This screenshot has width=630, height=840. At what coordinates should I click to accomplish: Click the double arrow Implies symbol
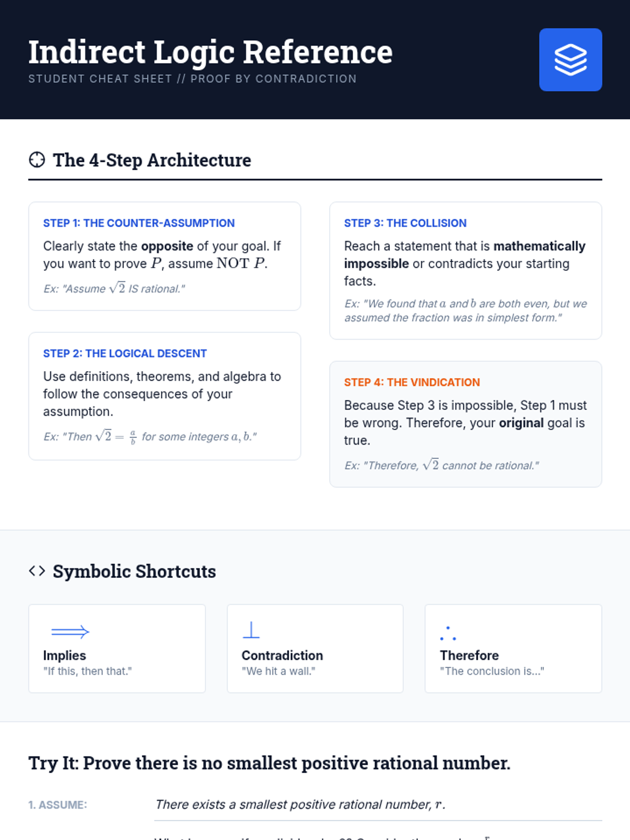click(x=70, y=631)
